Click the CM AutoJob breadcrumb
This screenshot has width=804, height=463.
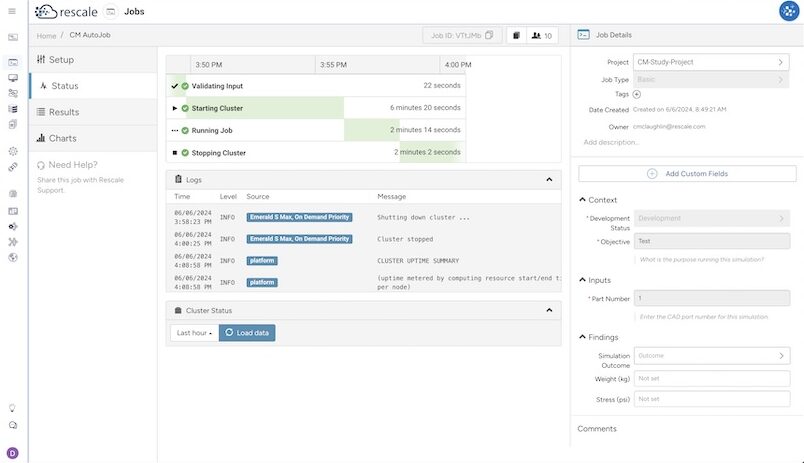[x=90, y=35]
